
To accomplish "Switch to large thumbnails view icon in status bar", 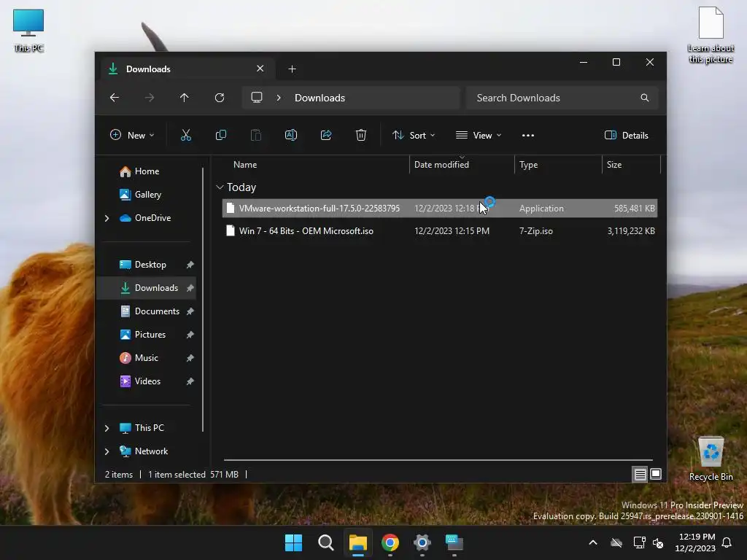I will [x=656, y=474].
